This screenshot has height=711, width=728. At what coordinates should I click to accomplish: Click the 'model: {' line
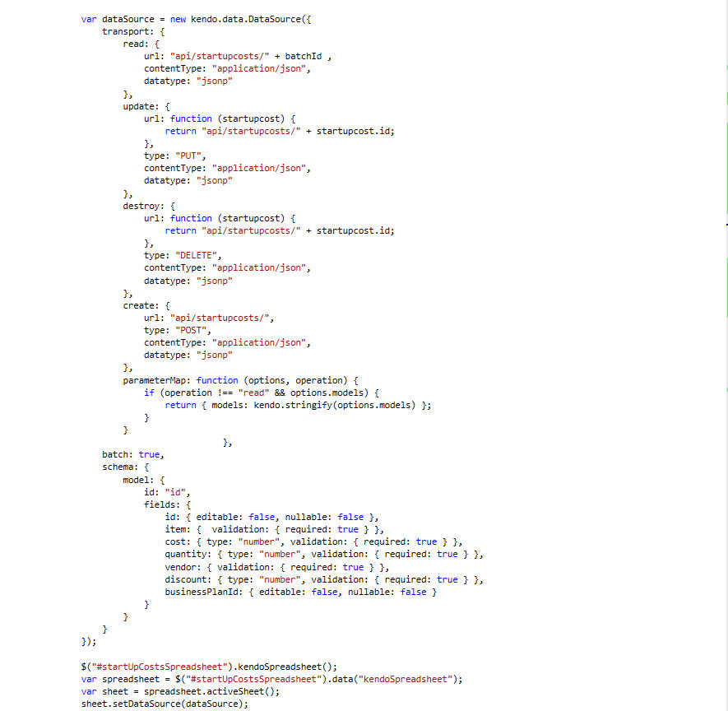click(143, 481)
